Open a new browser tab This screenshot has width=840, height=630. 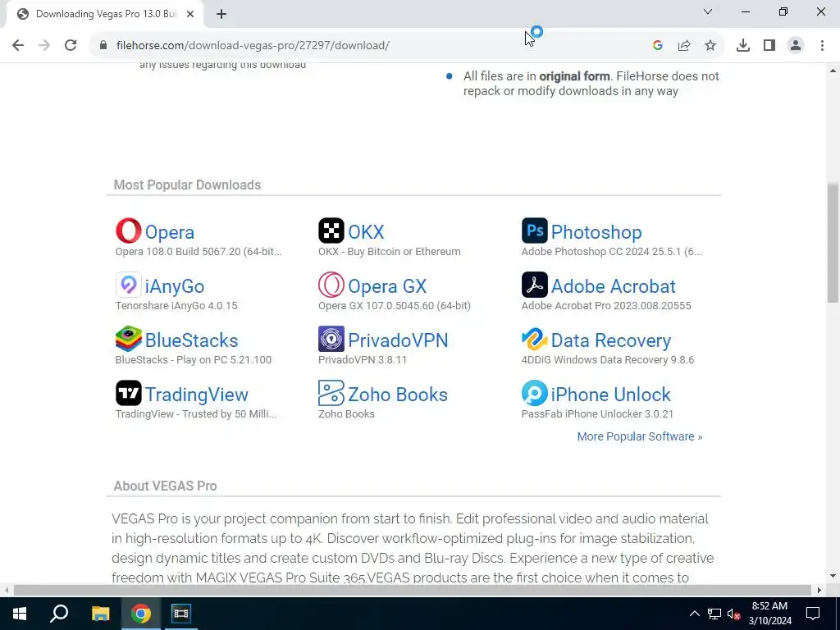tap(221, 15)
